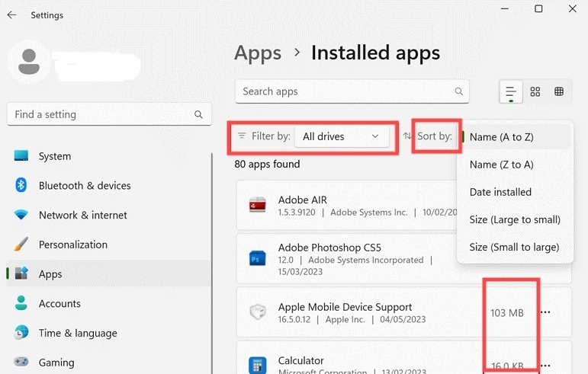Select the Apple Mobile Device Support title
Image resolution: width=588 pixels, height=374 pixels.
345,307
